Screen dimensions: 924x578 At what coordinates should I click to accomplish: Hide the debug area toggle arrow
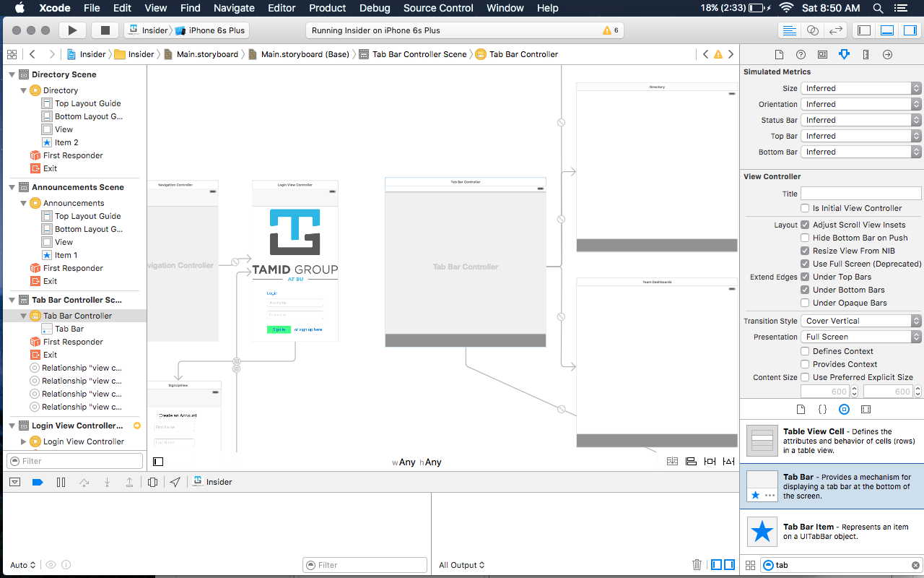[x=14, y=482]
